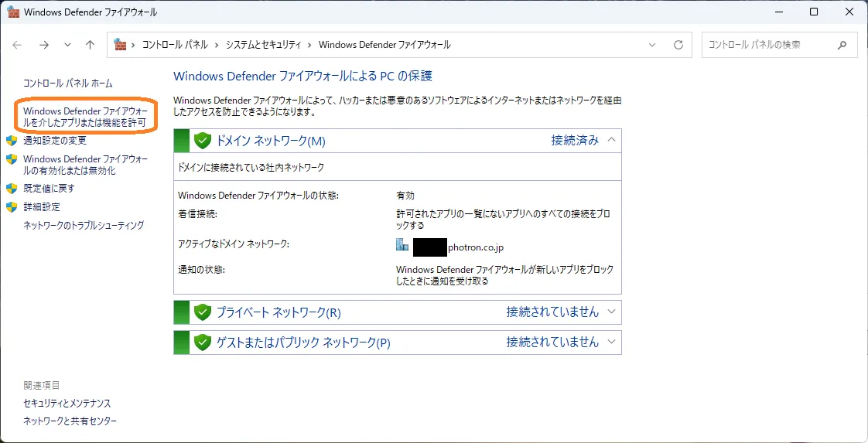Open ファイアウォールの有効化または無効化 link
This screenshot has height=443, width=868.
pyautogui.click(x=85, y=165)
